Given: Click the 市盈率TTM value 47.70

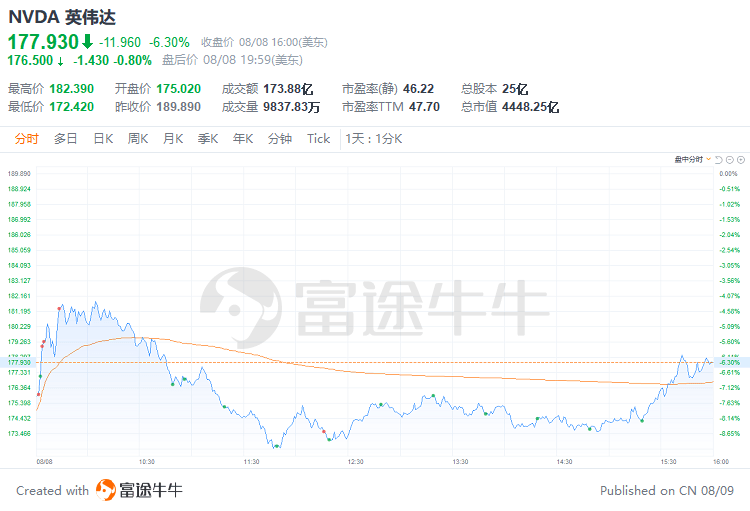Looking at the screenshot, I should coord(424,107).
